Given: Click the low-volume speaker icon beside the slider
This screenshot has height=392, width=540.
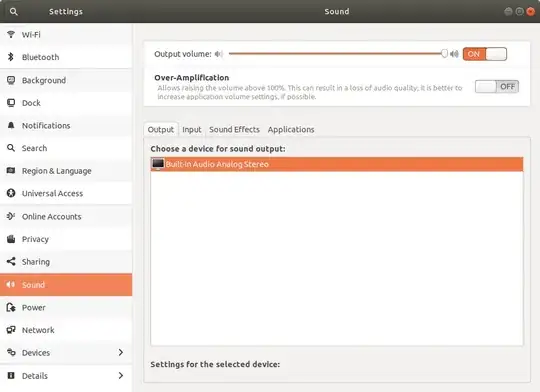Looking at the screenshot, I should [219, 54].
